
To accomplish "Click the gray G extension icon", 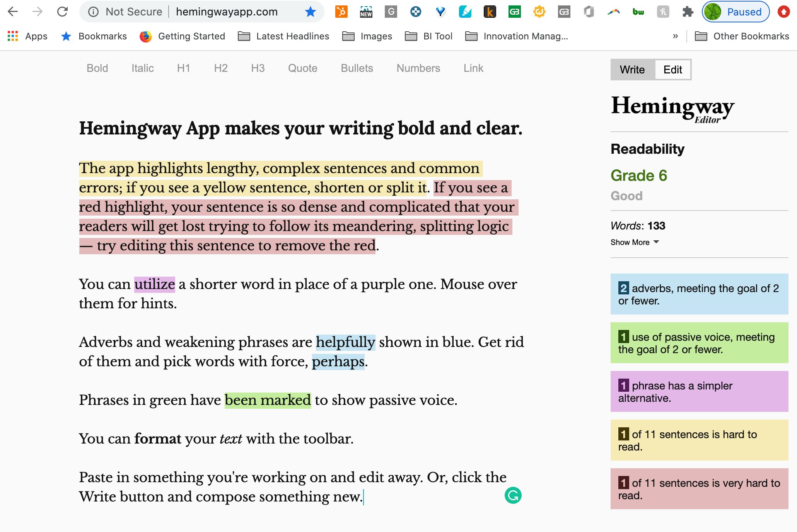I will pyautogui.click(x=391, y=12).
